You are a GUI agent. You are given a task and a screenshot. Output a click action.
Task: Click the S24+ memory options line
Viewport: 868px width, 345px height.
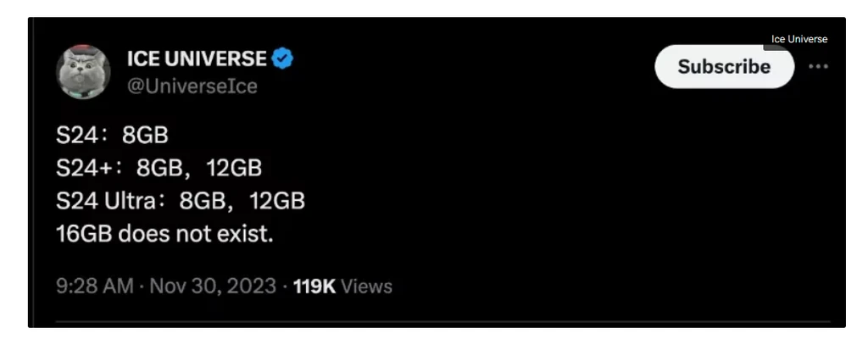pyautogui.click(x=159, y=168)
